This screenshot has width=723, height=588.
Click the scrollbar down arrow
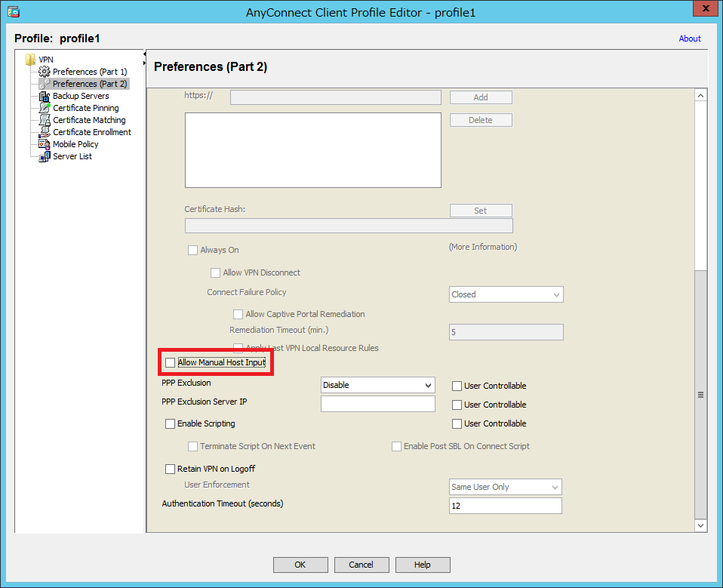700,526
